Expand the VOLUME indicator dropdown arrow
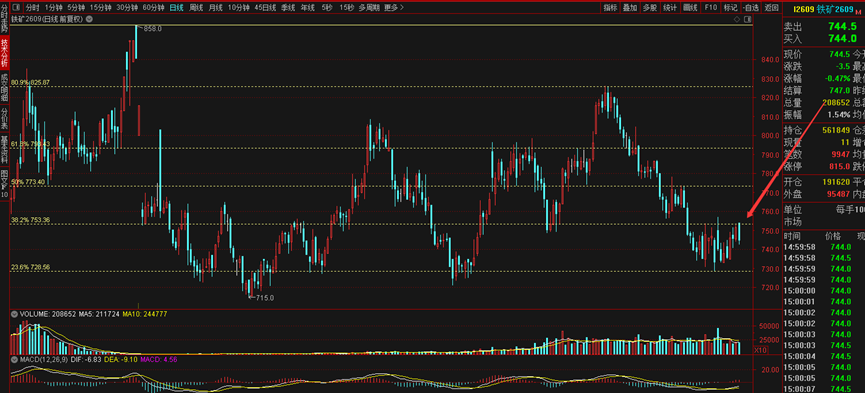This screenshot has width=865, height=393. [x=15, y=314]
